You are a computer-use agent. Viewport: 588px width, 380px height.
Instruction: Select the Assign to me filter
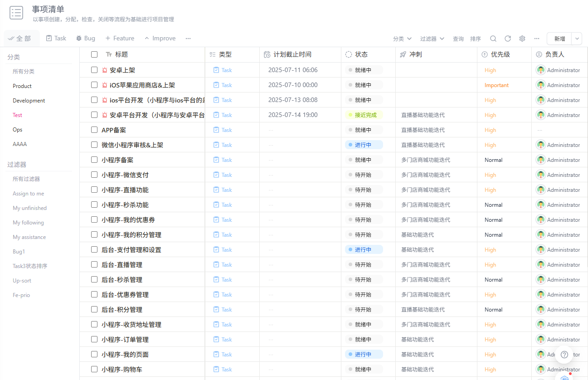(29, 194)
